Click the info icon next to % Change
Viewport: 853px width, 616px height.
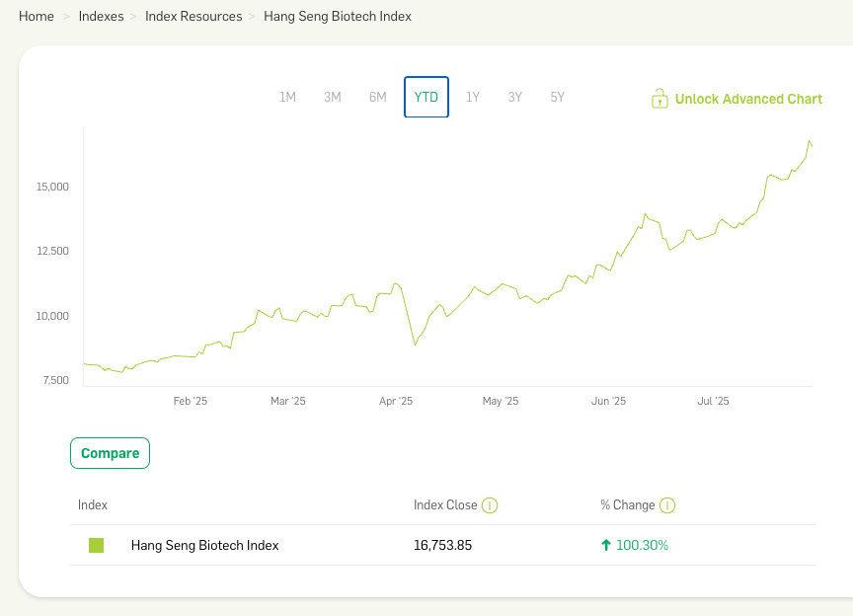(667, 505)
